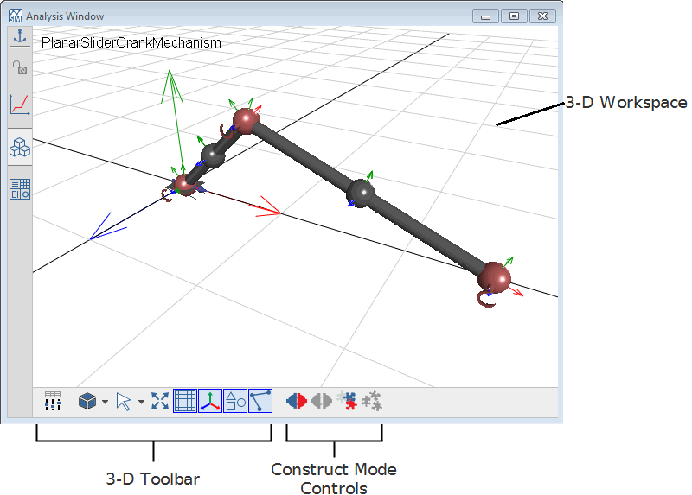The image size is (692, 495).
Task: Expand the pointer tool dropdown arrow
Action: click(x=141, y=401)
